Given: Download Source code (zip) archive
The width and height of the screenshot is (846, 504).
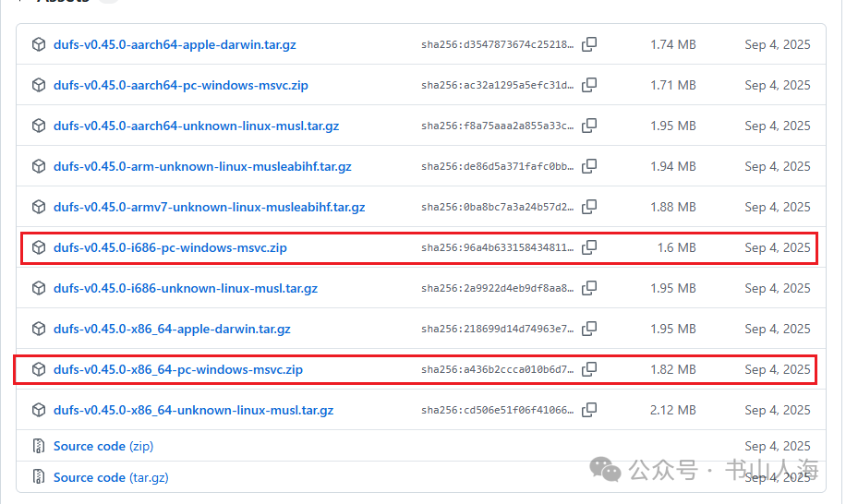Looking at the screenshot, I should (103, 446).
